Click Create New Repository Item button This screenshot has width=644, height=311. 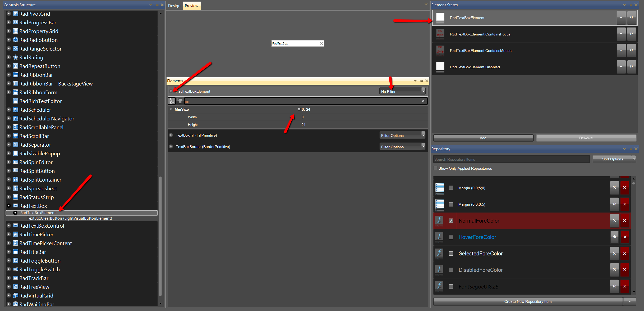(528, 301)
